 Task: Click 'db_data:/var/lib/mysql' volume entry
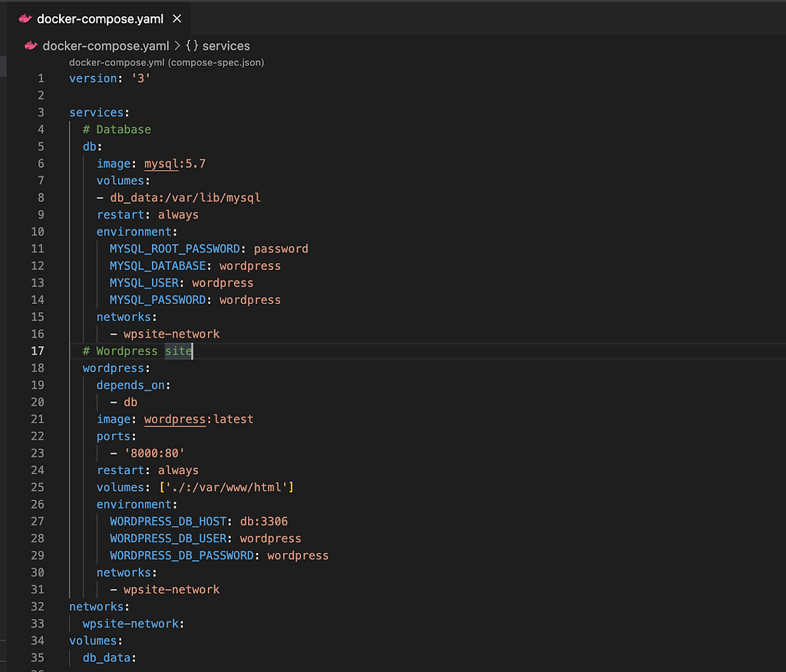coord(185,198)
